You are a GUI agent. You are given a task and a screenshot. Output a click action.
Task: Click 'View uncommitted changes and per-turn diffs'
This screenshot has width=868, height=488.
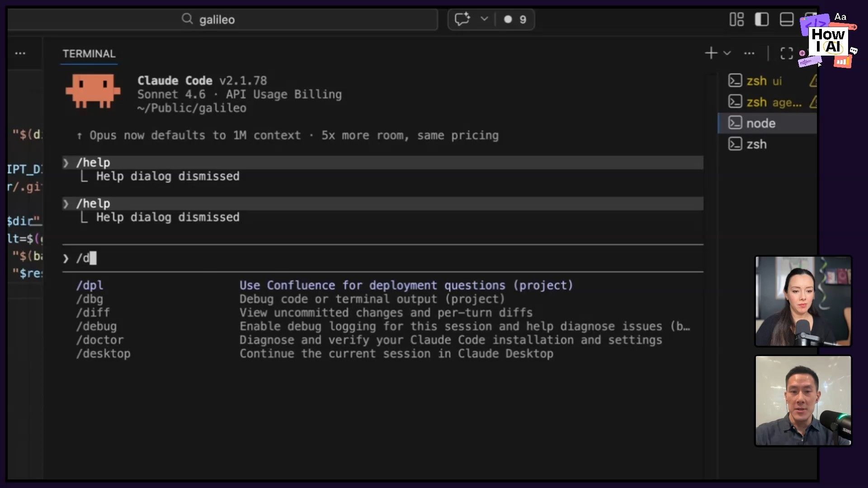pyautogui.click(x=386, y=312)
